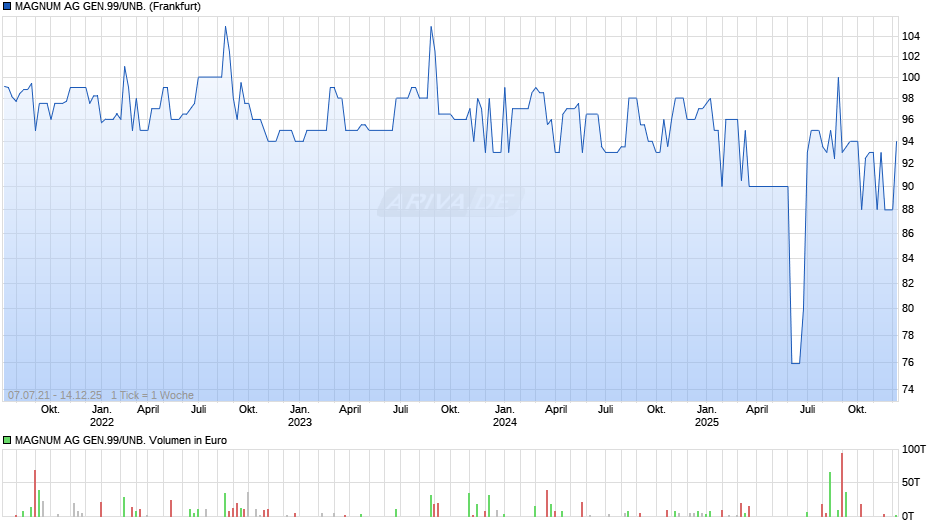Click the green legend square for volume
Screen dimensions: 940x526
click(7, 440)
